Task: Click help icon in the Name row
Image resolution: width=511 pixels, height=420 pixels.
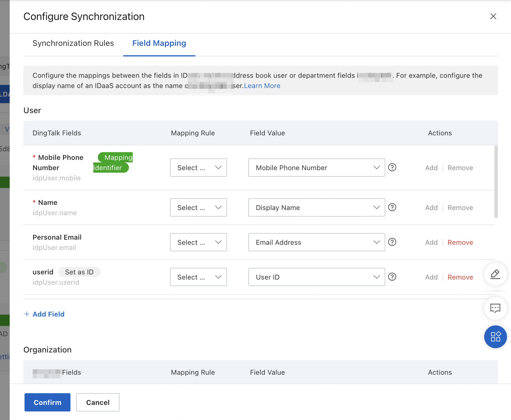Action: pos(392,207)
